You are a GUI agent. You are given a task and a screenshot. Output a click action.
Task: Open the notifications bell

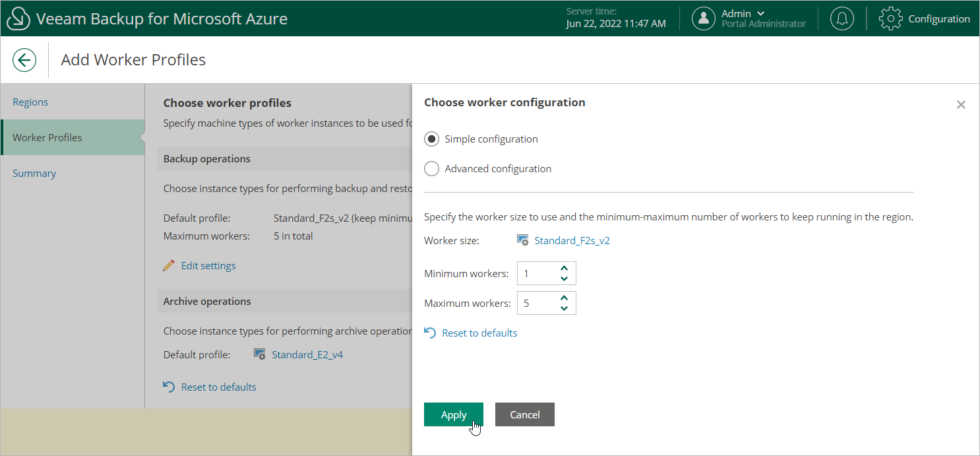click(842, 18)
